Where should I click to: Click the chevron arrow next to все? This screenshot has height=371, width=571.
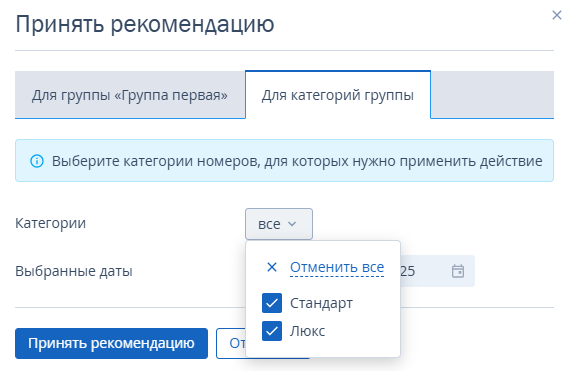(x=292, y=224)
